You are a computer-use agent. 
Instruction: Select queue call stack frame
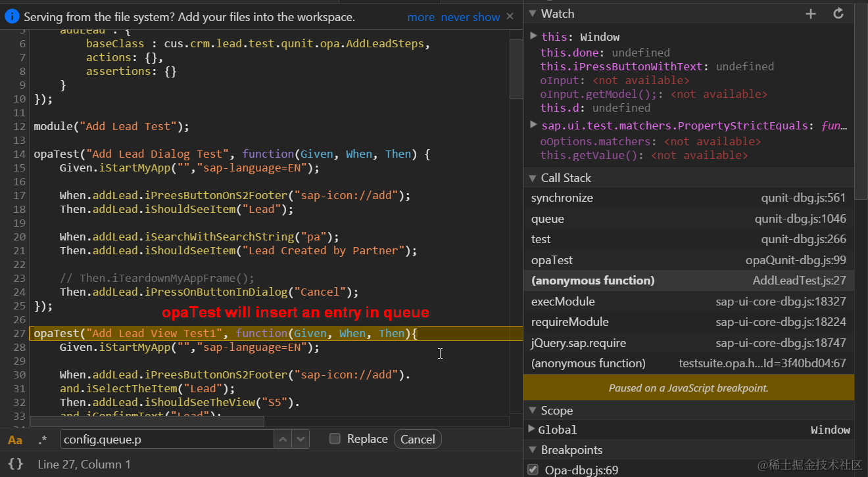[688, 219]
